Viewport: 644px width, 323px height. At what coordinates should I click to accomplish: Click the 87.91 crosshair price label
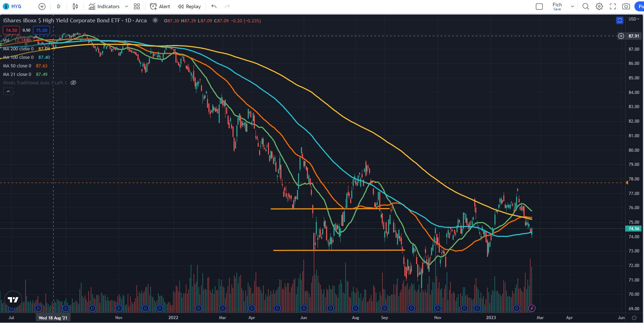[x=634, y=36]
